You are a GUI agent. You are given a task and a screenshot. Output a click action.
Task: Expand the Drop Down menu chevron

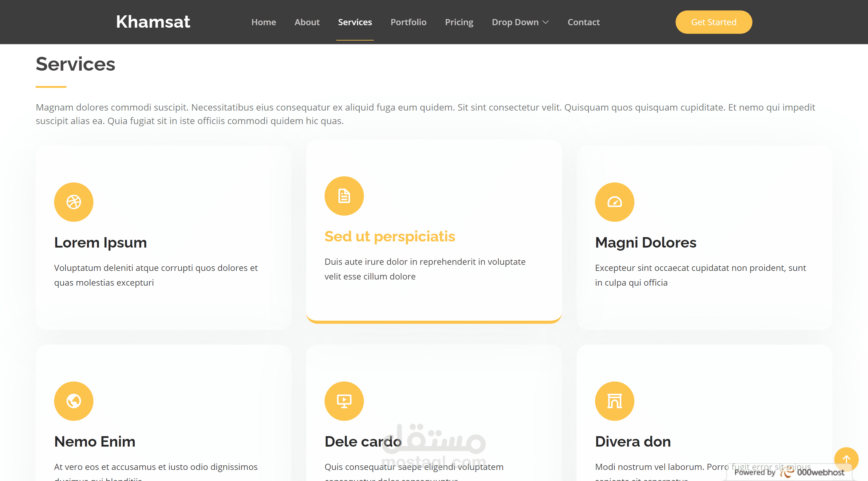pyautogui.click(x=546, y=22)
